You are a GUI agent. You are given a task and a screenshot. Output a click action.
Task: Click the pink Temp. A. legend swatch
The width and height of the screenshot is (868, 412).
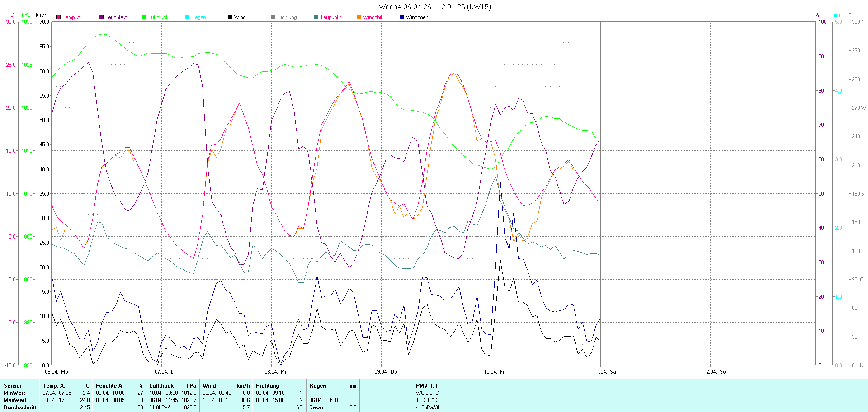click(58, 17)
